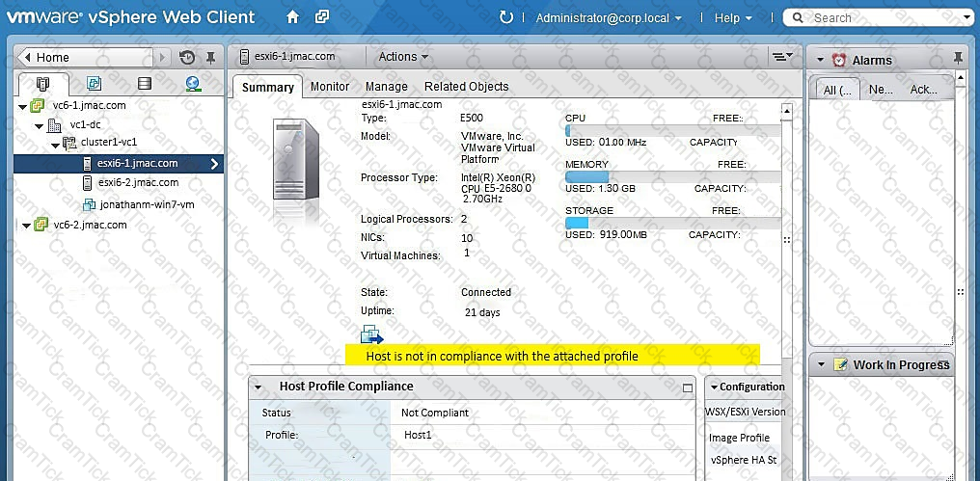The width and height of the screenshot is (980, 481).
Task: Click the CPU usage bar
Action: click(x=672, y=130)
